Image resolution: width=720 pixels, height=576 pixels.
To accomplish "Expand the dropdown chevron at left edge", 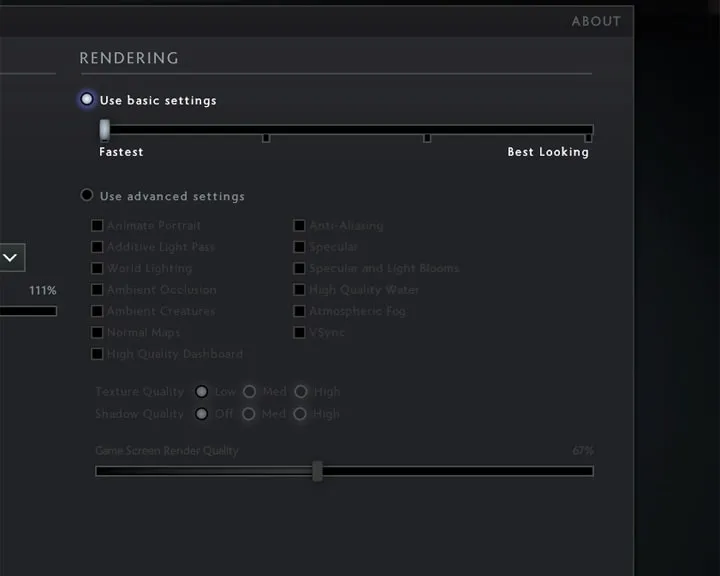I will tap(11, 258).
